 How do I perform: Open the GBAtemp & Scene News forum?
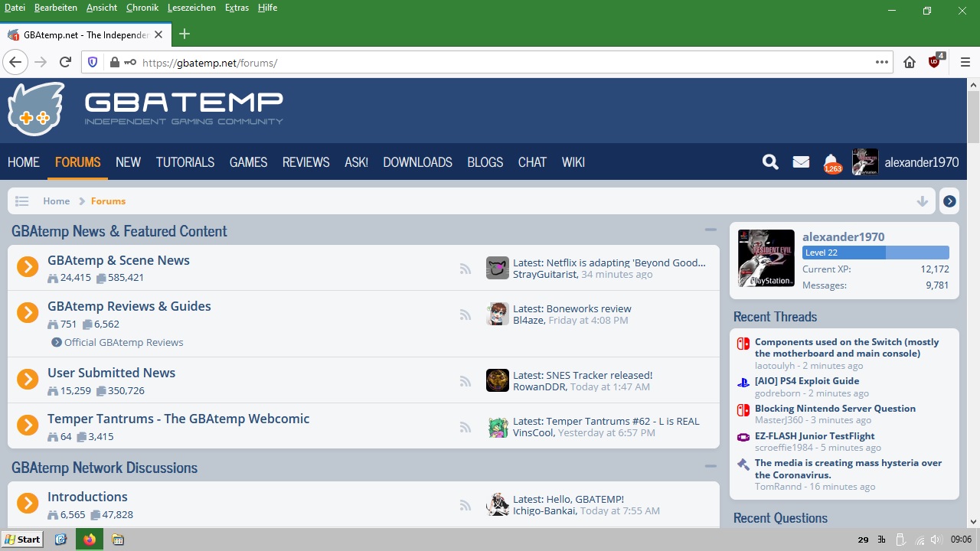(119, 260)
